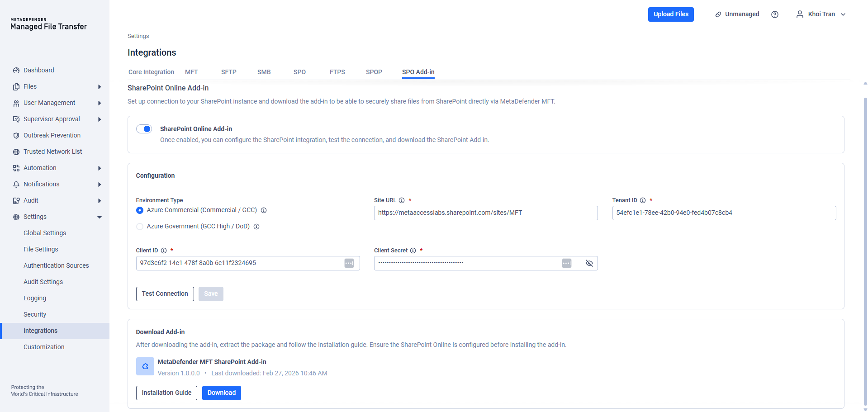Click the Outbreak Prevention shield icon

(16, 136)
